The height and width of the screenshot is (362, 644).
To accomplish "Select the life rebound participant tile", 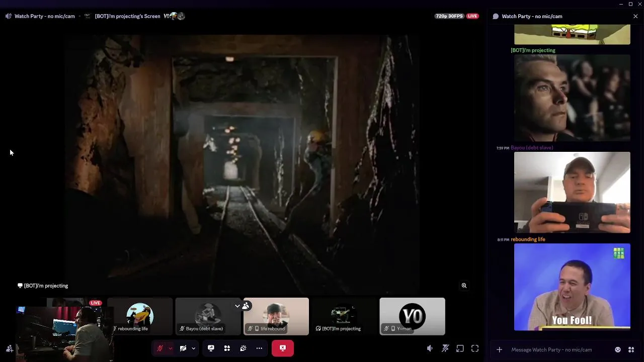I will point(276,316).
